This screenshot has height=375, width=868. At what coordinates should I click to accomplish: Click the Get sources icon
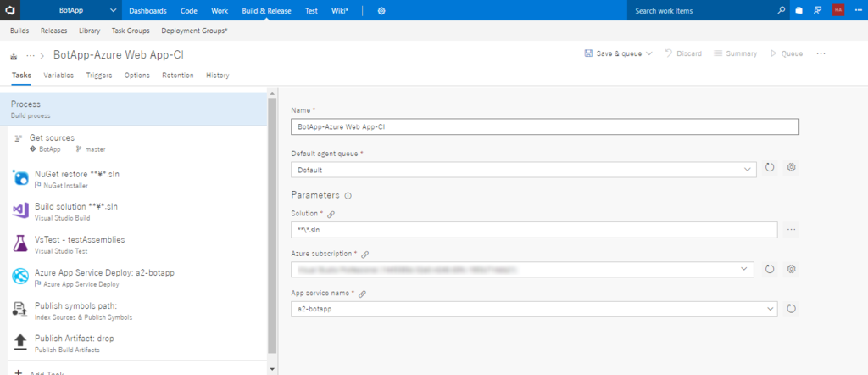tap(19, 138)
